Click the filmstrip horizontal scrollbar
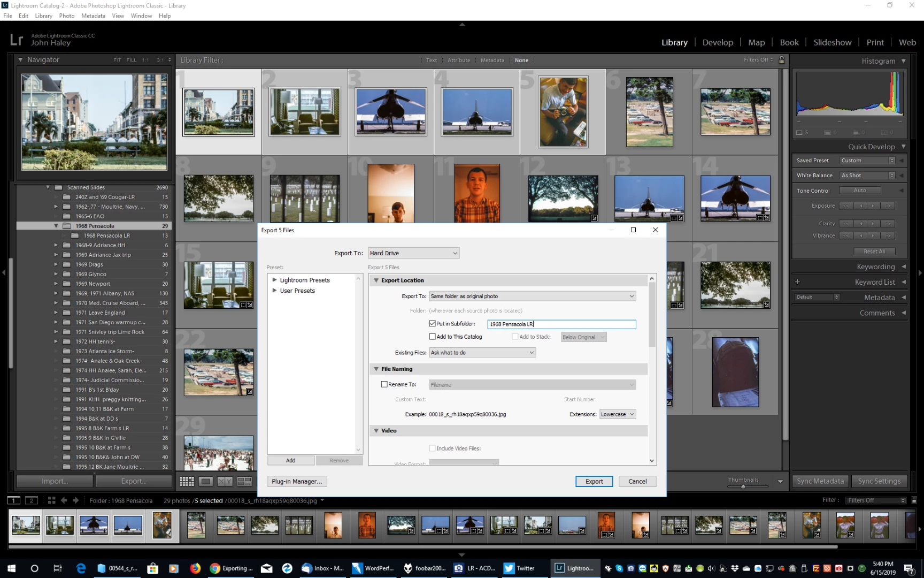Viewport: 924px width, 578px height. tap(422, 547)
